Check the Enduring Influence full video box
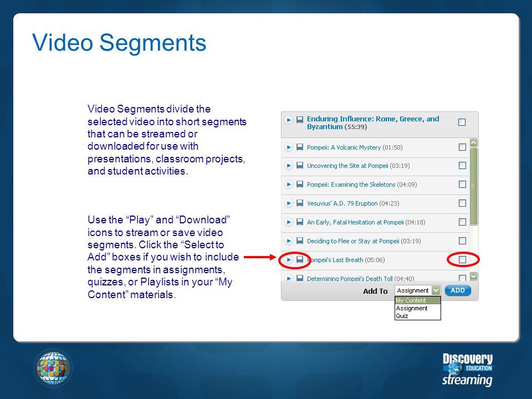 (462, 122)
